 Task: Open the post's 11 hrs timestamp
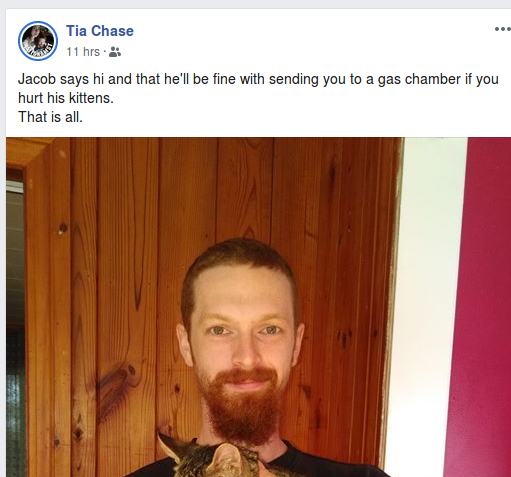click(83, 52)
